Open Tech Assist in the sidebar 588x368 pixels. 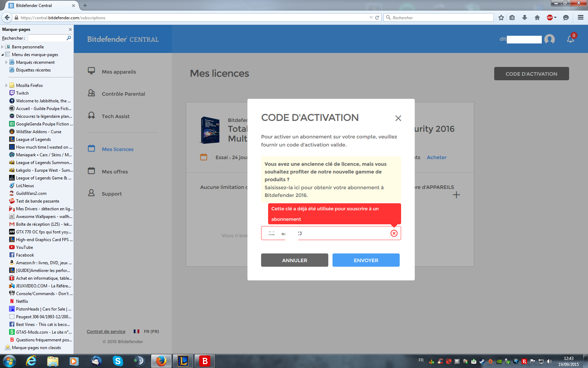115,116
